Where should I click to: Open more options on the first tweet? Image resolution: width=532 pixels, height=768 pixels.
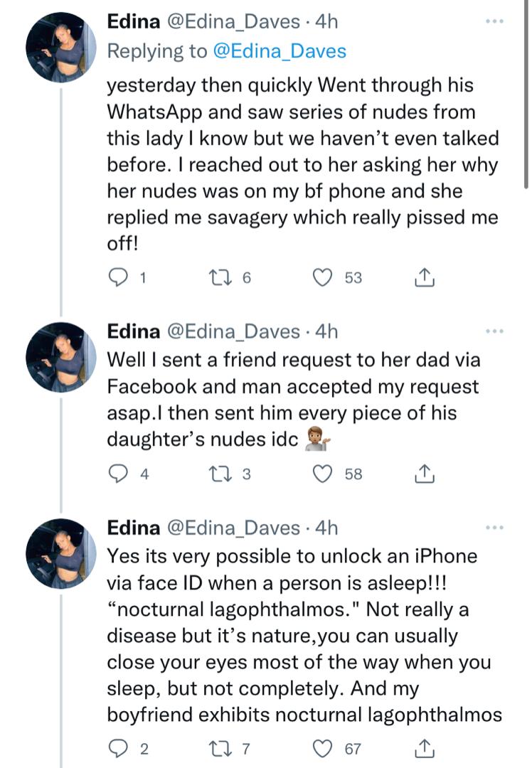(494, 21)
